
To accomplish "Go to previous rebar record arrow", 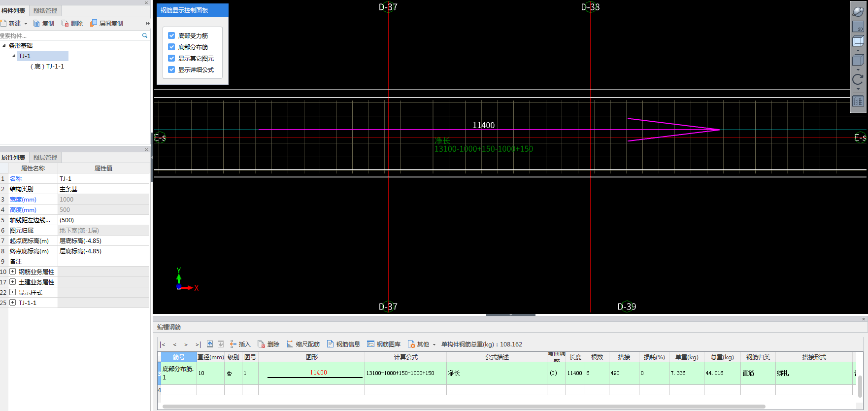I will pos(174,344).
